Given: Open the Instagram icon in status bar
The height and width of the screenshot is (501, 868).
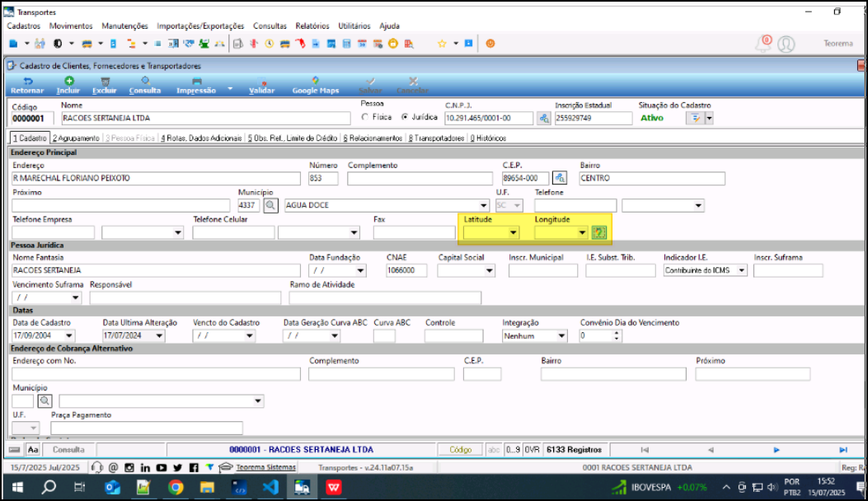Looking at the screenshot, I should tap(129, 467).
